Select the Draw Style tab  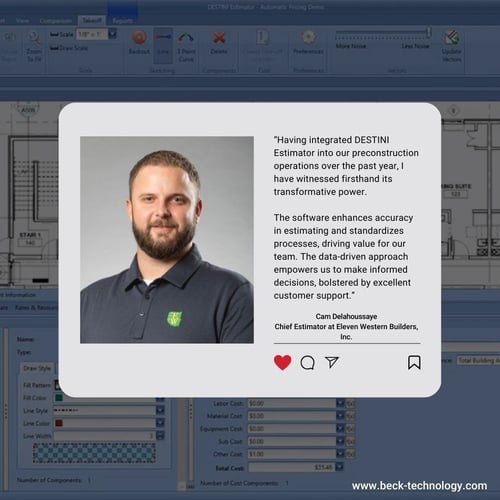37,368
